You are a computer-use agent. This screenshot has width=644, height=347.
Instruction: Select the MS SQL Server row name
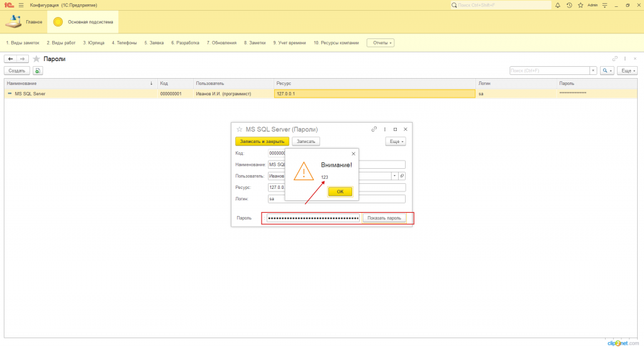[x=30, y=94]
